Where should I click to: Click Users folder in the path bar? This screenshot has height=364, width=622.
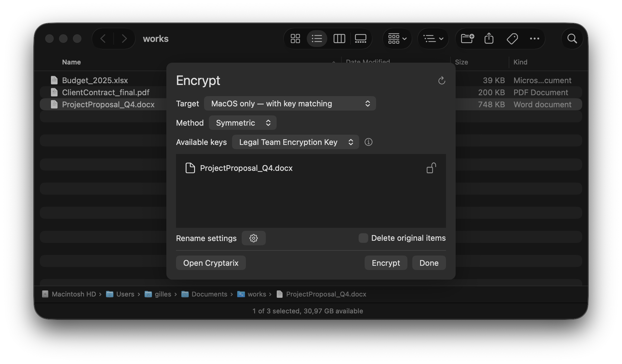(120, 294)
